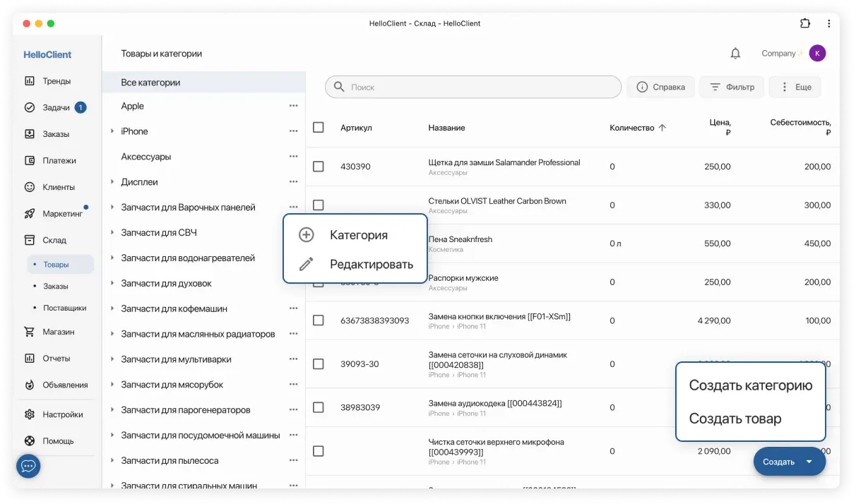The image size is (856, 504).
Task: Check the box for item 430390
Action: 319,167
